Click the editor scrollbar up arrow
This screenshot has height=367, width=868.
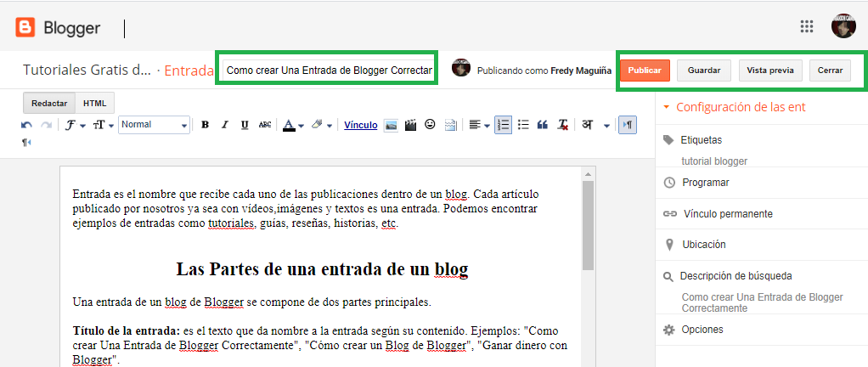tap(588, 174)
